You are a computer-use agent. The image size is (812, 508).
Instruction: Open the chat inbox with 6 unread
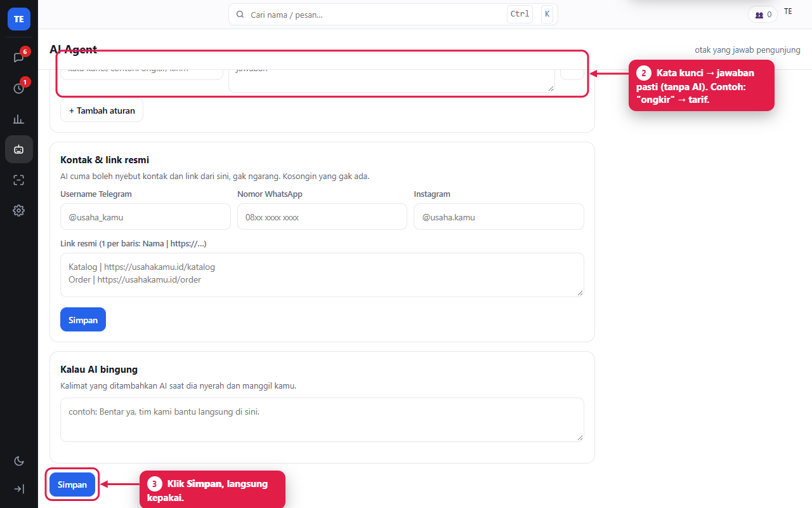[19, 57]
